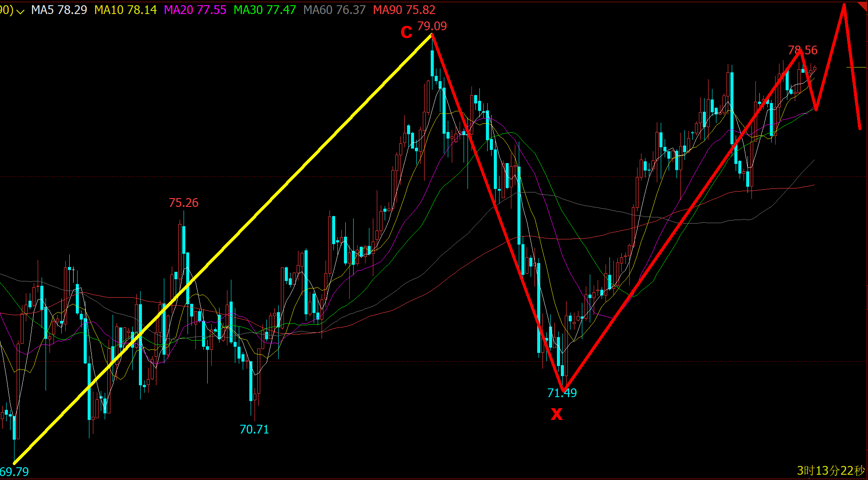This screenshot has width=868, height=480.
Task: Select the MA20 77.55 indicator label
Action: point(195,10)
